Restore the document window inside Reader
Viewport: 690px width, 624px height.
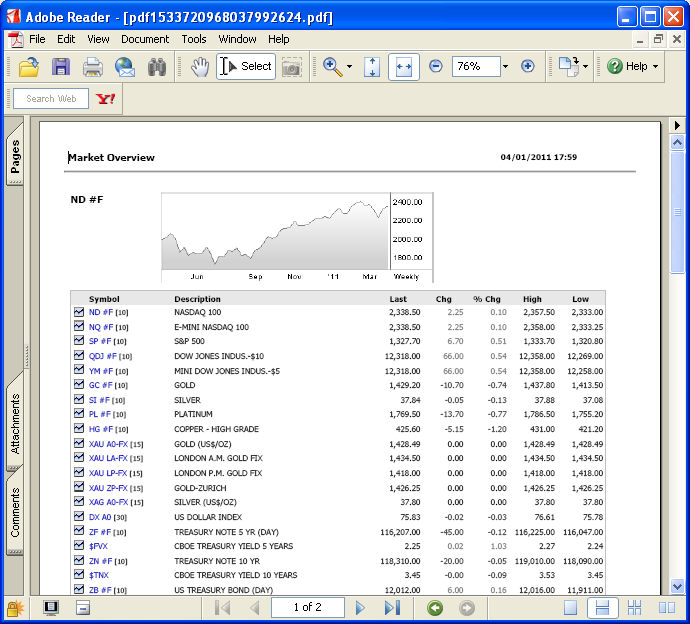click(x=658, y=40)
